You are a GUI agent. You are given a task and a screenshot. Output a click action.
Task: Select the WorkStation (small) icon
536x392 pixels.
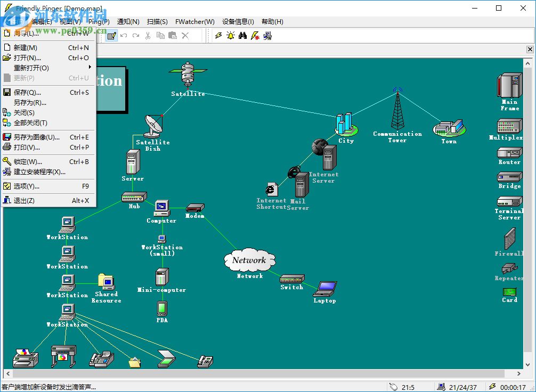[162, 239]
